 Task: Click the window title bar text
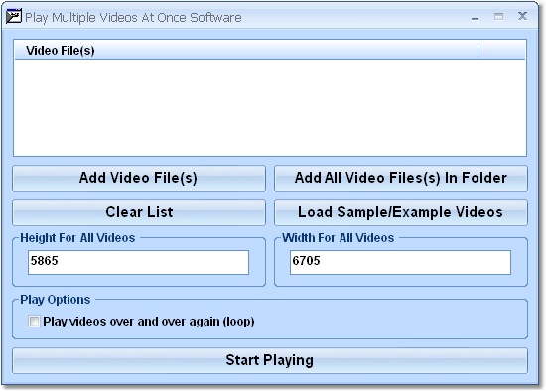[133, 18]
